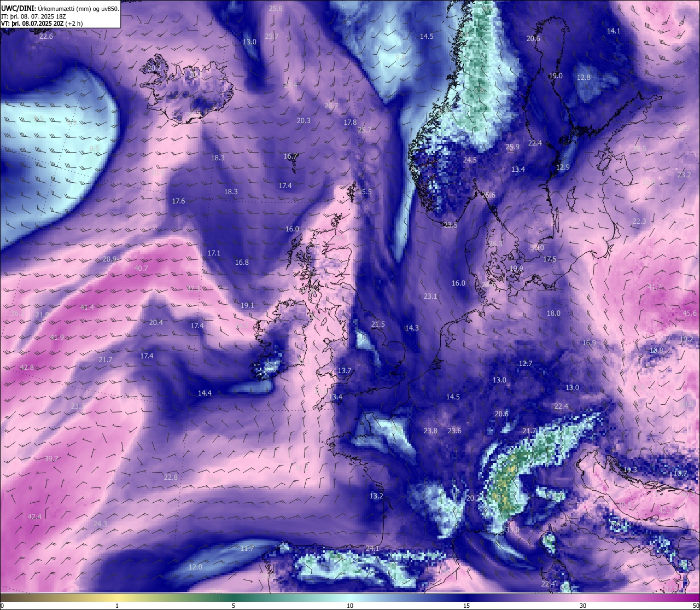
Task: Click the 13.2 value near Pyrenees
Action: 376,497
